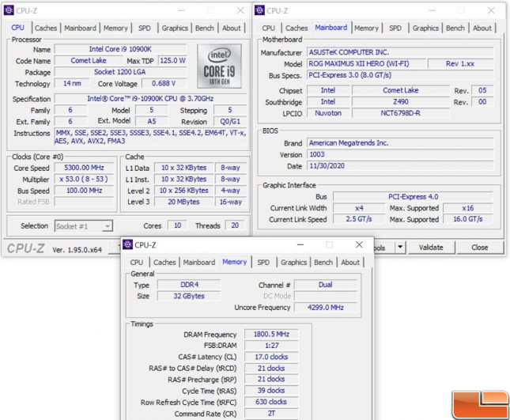Viewport: 510px width, 420px height.
Task: Close the Mainboard CPU-Z window
Action: coord(491,10)
